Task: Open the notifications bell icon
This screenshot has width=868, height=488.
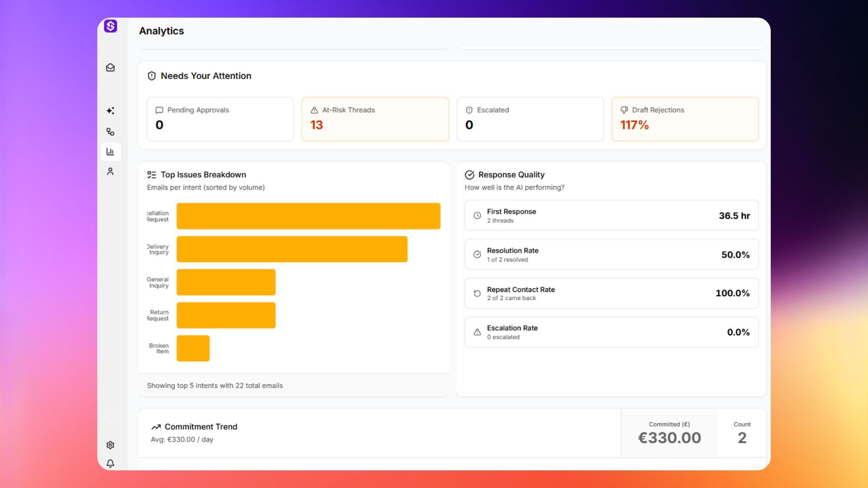Action: tap(110, 464)
